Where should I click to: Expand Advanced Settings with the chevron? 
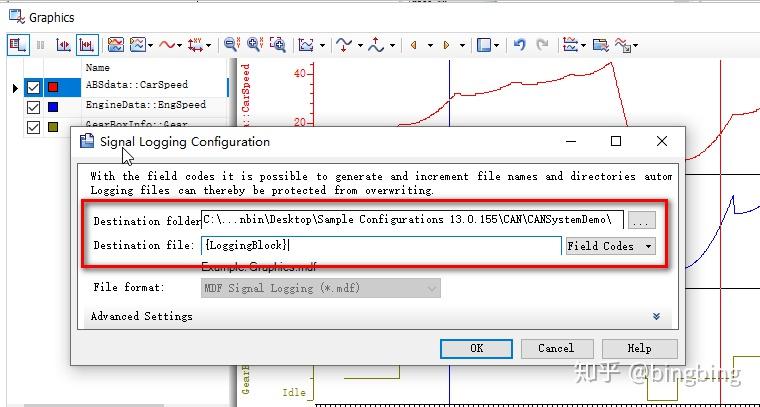[x=656, y=316]
